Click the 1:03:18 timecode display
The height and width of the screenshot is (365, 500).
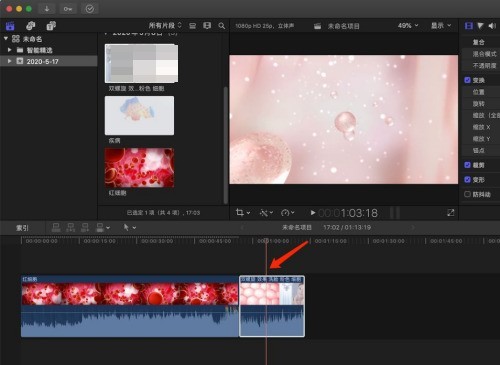(348, 213)
